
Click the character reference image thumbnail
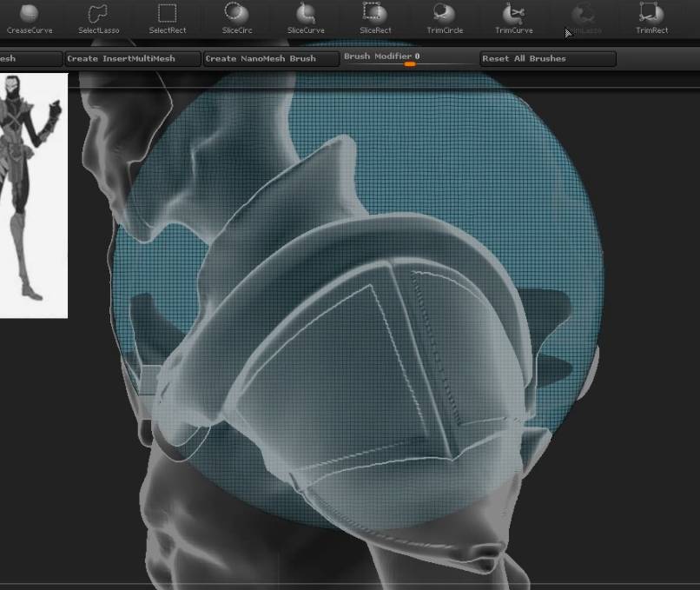pos(34,196)
